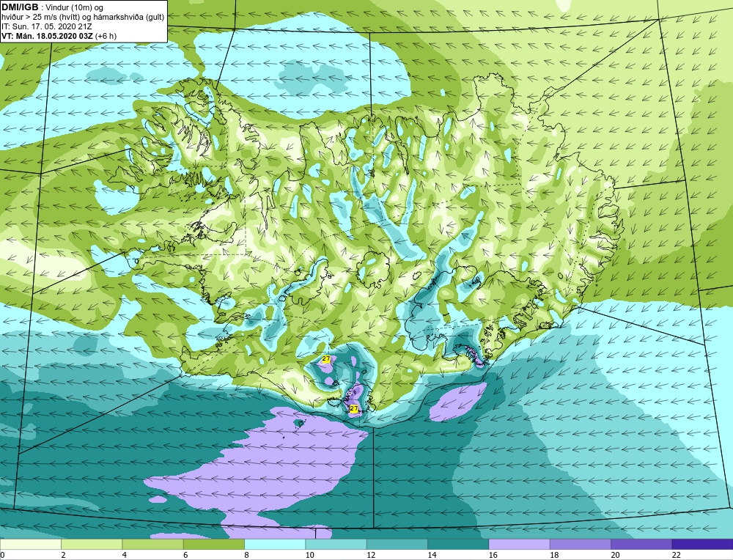Select the "DMI/IGB : Vindur (10m) og" title line
733x560 pixels.
click(53, 7)
